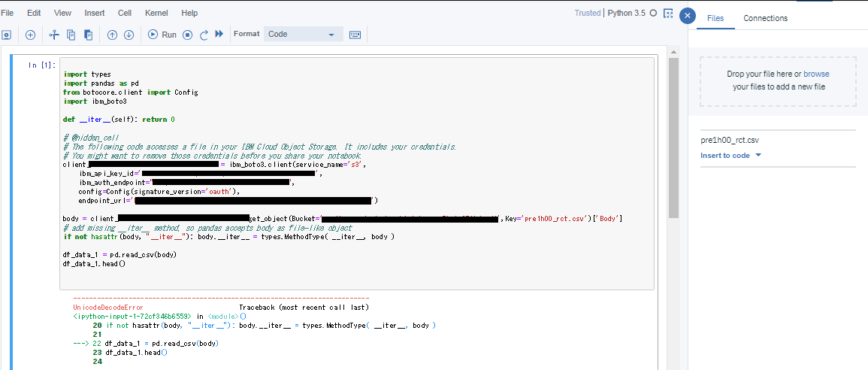The width and height of the screenshot is (868, 370).
Task: Interrupt the kernel with stop icon
Action: [x=188, y=35]
